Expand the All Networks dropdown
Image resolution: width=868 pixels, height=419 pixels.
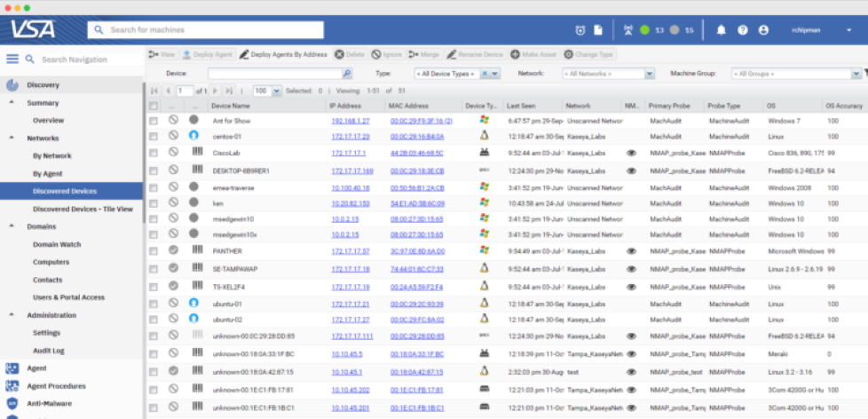650,74
